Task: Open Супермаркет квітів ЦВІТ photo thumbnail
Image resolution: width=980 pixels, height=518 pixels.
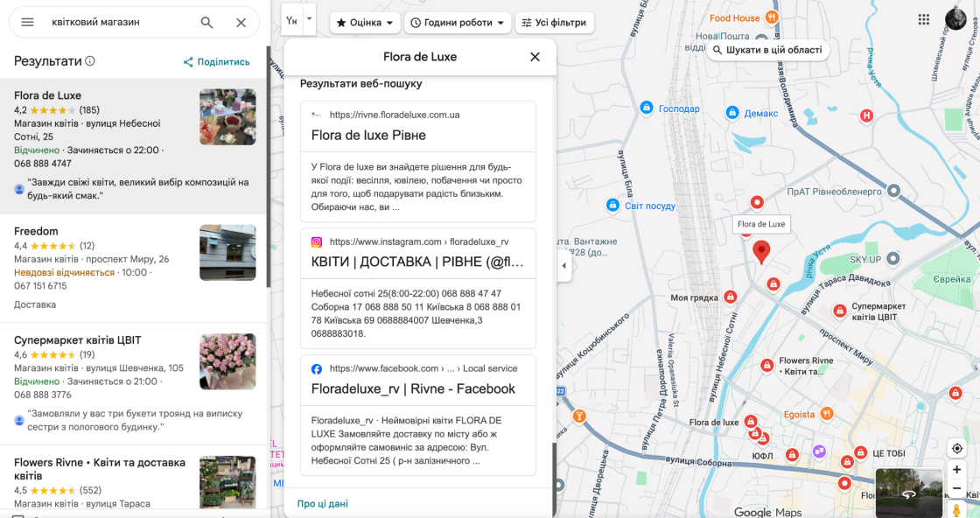Action: [x=227, y=361]
